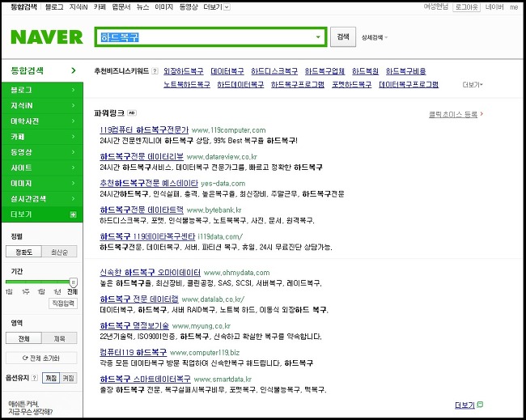Click the 데이터복구프로그램 keyword link
Screen dimensions: 526x420
[409, 84]
